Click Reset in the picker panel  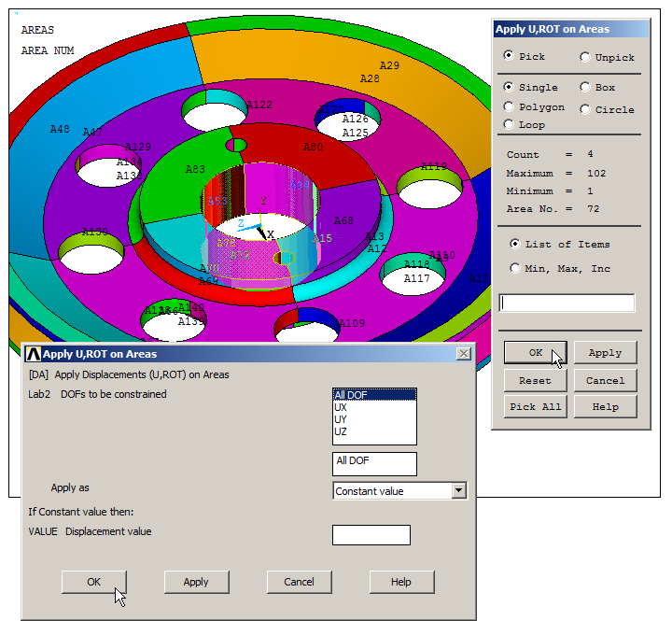[x=535, y=380]
